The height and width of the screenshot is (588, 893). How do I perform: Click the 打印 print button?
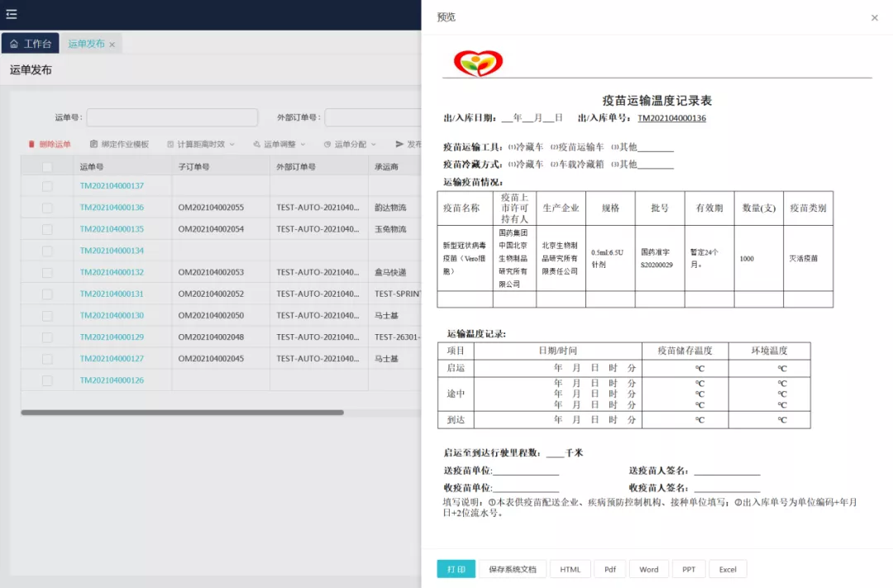[x=456, y=569]
